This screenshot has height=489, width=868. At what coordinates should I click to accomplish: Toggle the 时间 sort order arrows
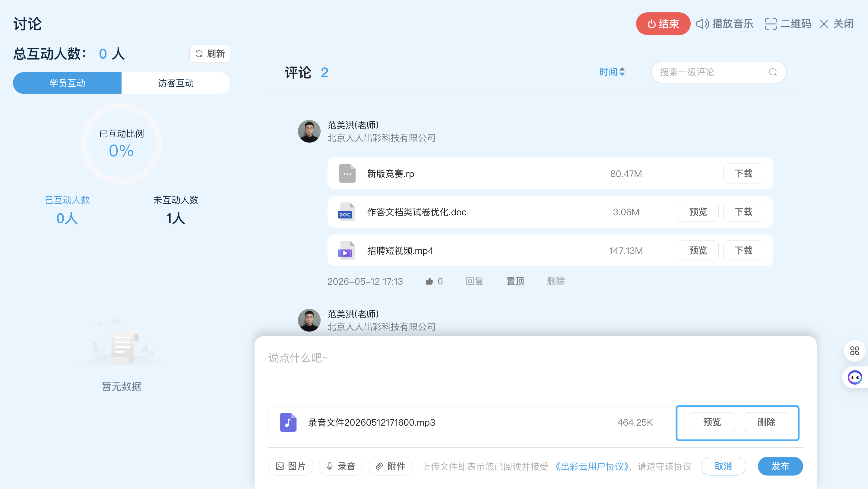[622, 72]
